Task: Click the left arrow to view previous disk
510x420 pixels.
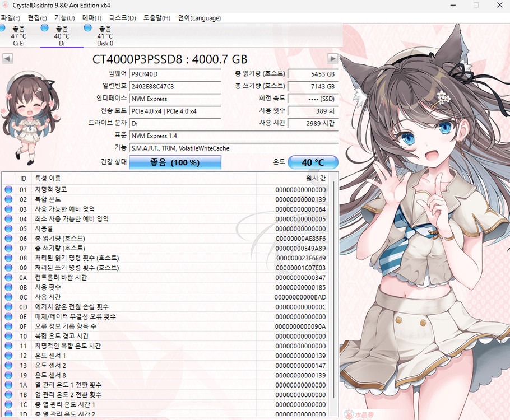Action: [7, 58]
